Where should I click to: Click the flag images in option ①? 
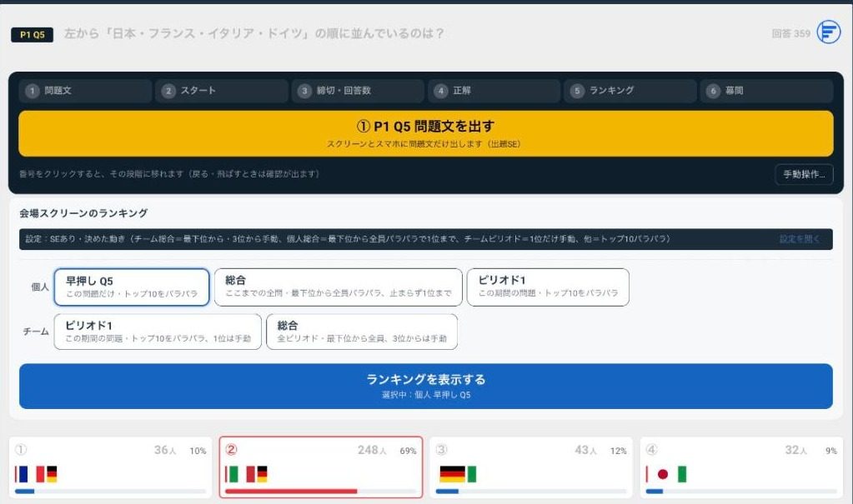(x=36, y=474)
